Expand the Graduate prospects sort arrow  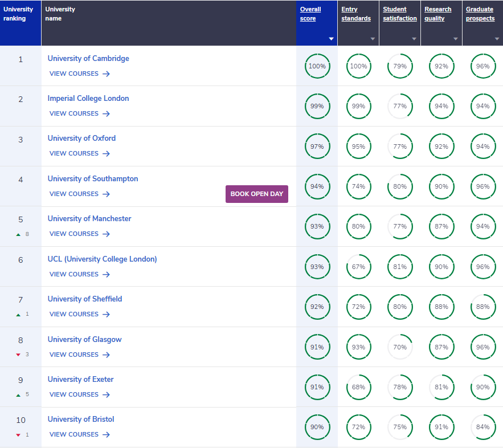[x=497, y=39]
